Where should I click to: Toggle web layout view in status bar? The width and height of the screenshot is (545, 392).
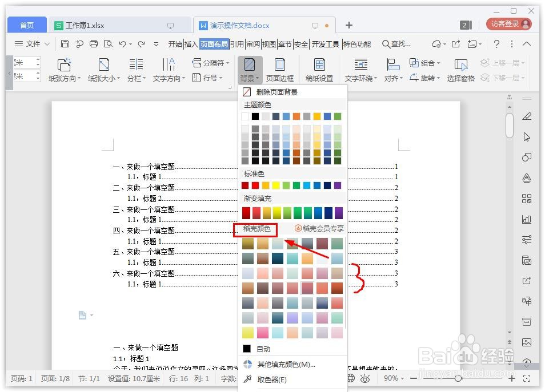tap(351, 378)
